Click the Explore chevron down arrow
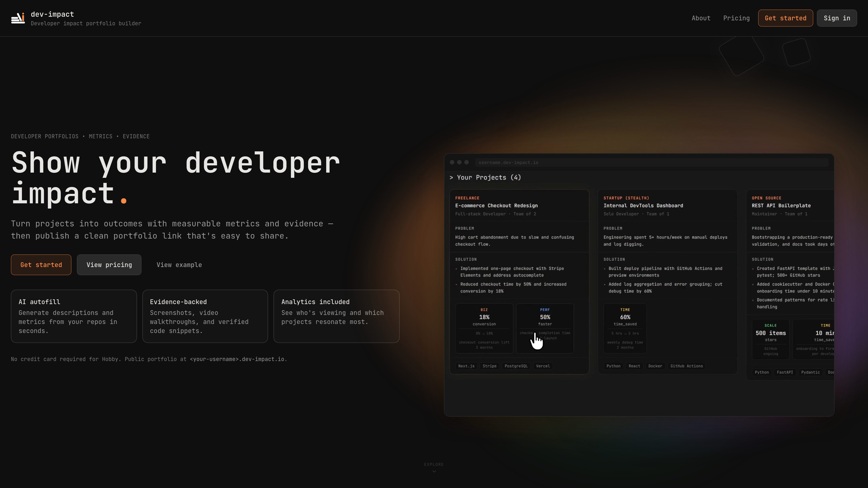This screenshot has width=868, height=488. [434, 472]
